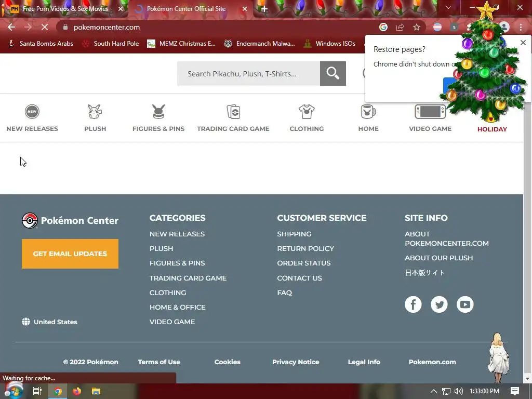Click the taskbar clock showing 1:33:00 PM

click(x=485, y=391)
